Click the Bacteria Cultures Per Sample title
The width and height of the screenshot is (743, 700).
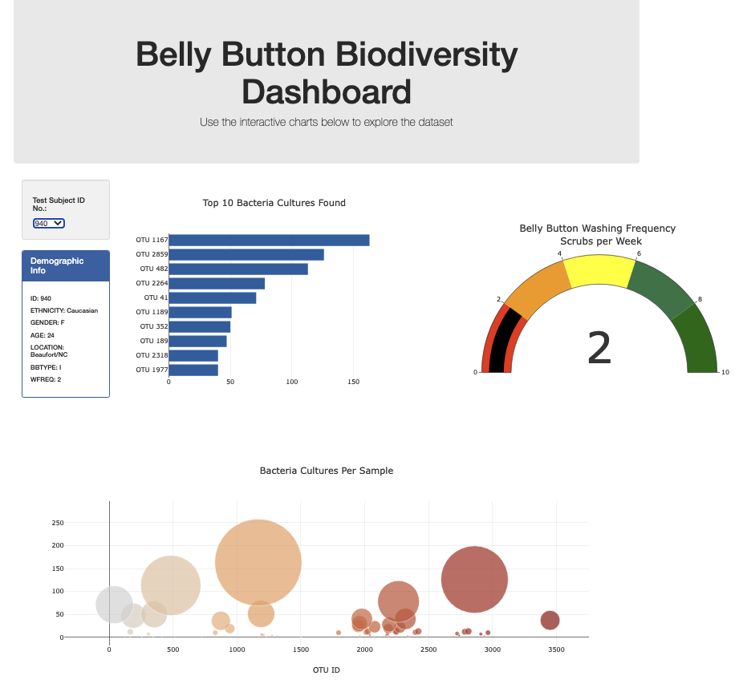tap(326, 471)
